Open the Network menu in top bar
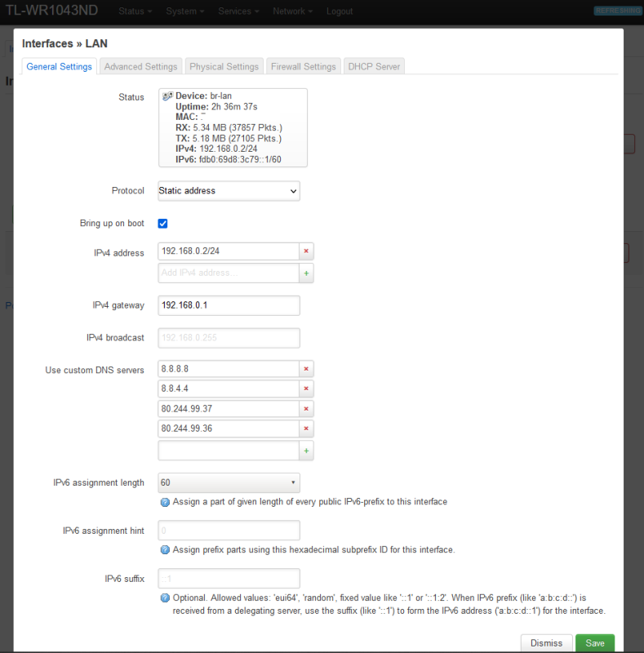 click(x=292, y=11)
